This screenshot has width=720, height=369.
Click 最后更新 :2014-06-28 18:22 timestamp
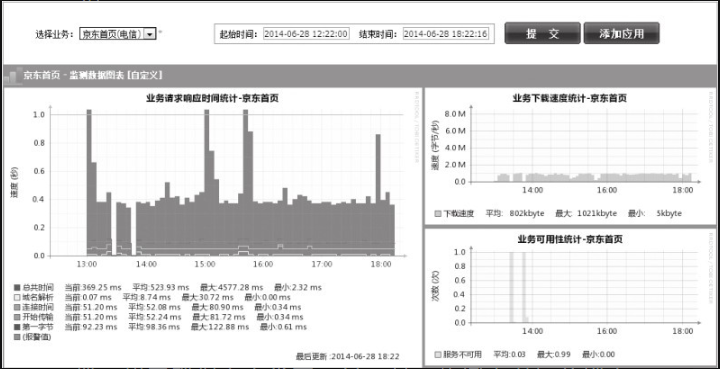click(347, 357)
